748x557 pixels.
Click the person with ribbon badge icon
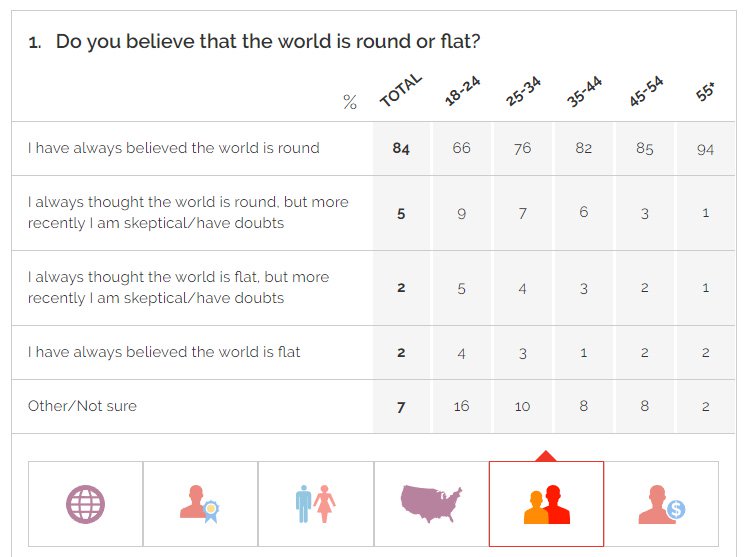click(200, 504)
